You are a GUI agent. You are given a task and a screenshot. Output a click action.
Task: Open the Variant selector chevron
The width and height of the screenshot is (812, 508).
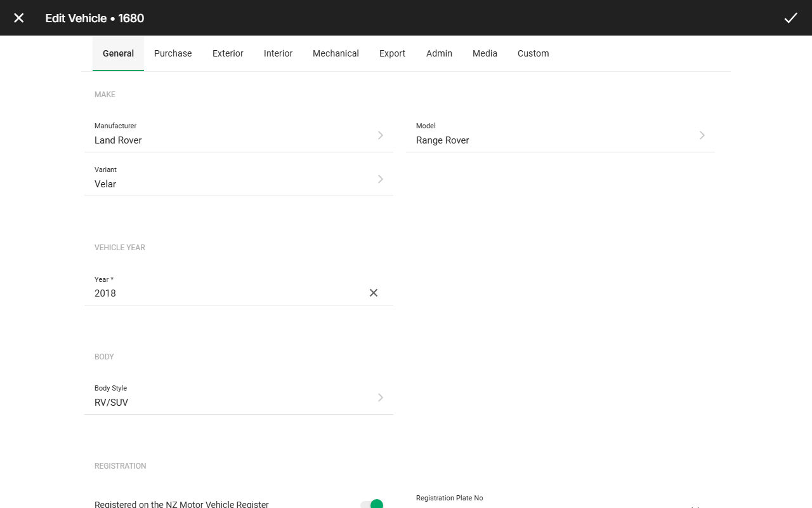pos(381,179)
